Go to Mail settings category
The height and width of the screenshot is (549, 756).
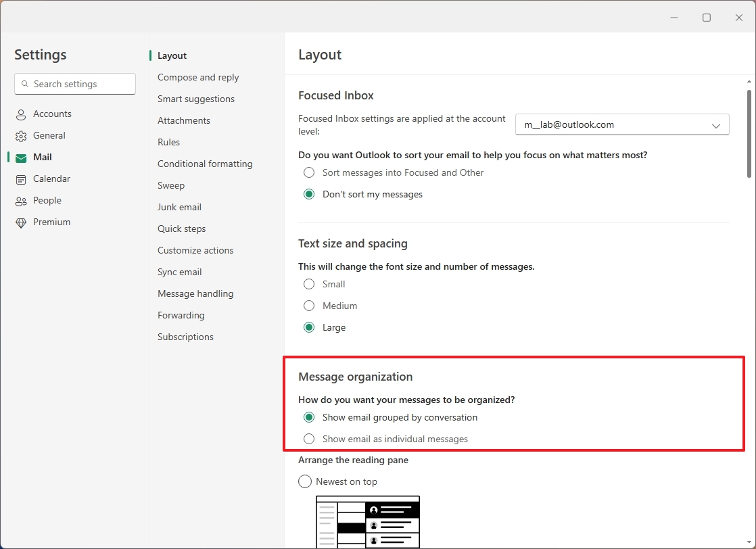43,158
